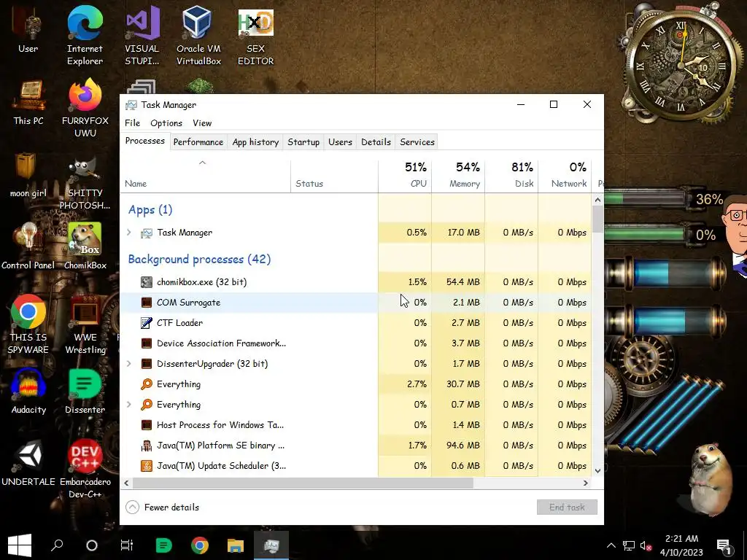This screenshot has height=560, width=747.
Task: Open the THIS IS SPYWARE Chrome icon
Action: click(28, 324)
